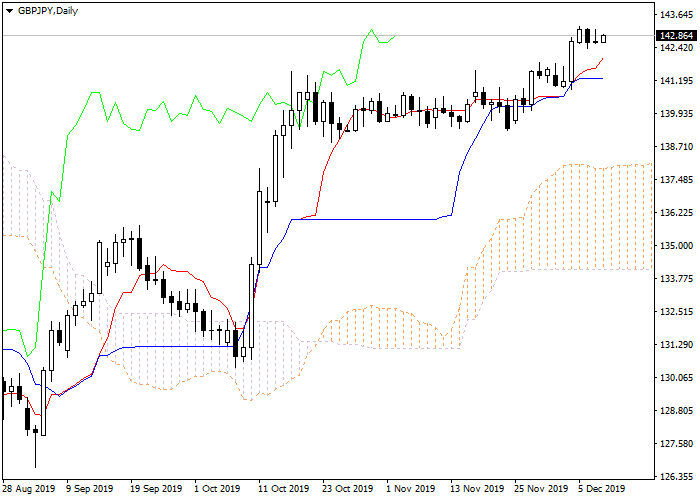
Task: Click the 126.355 price level label
Action: 676,477
